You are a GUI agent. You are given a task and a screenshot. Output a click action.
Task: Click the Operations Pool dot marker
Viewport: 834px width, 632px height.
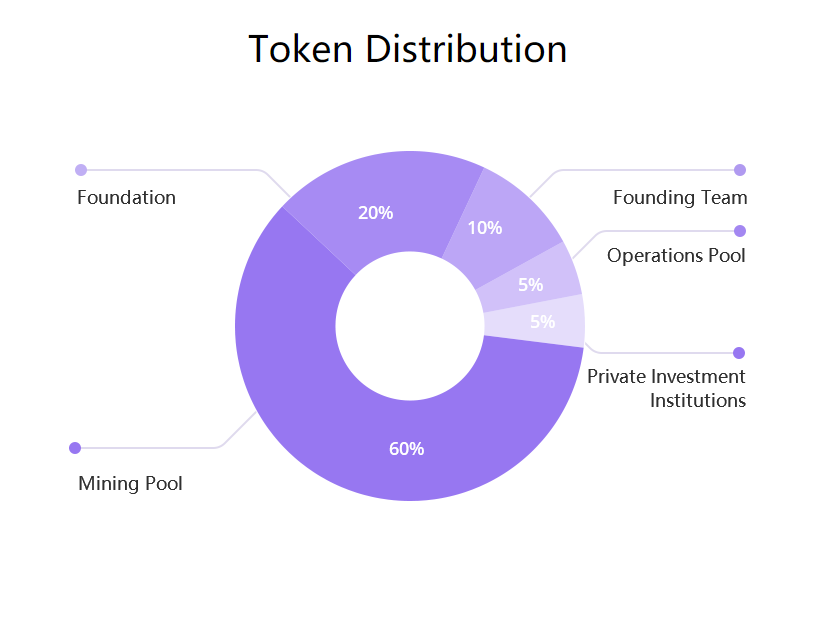coord(739,231)
